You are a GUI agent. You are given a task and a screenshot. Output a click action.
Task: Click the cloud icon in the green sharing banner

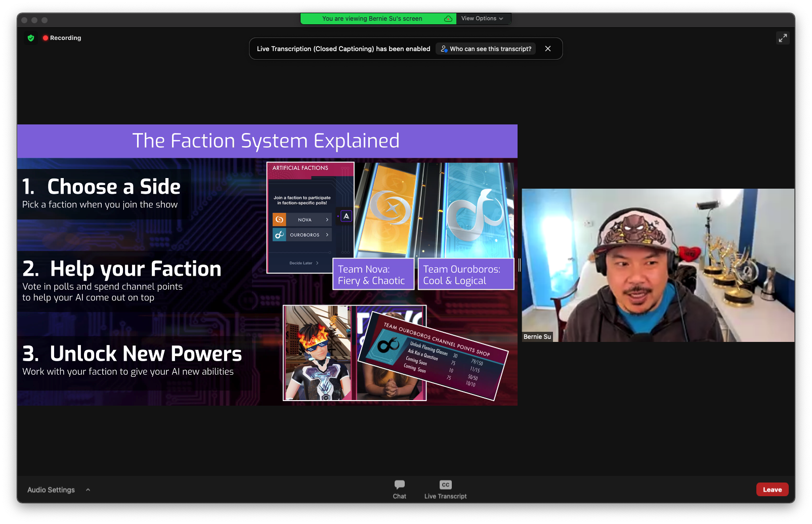coord(448,19)
